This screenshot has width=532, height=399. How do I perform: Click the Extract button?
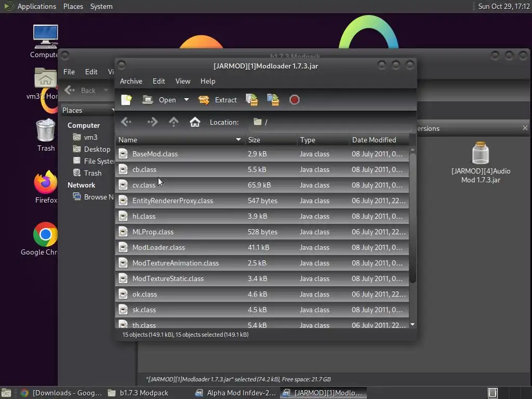click(x=218, y=100)
